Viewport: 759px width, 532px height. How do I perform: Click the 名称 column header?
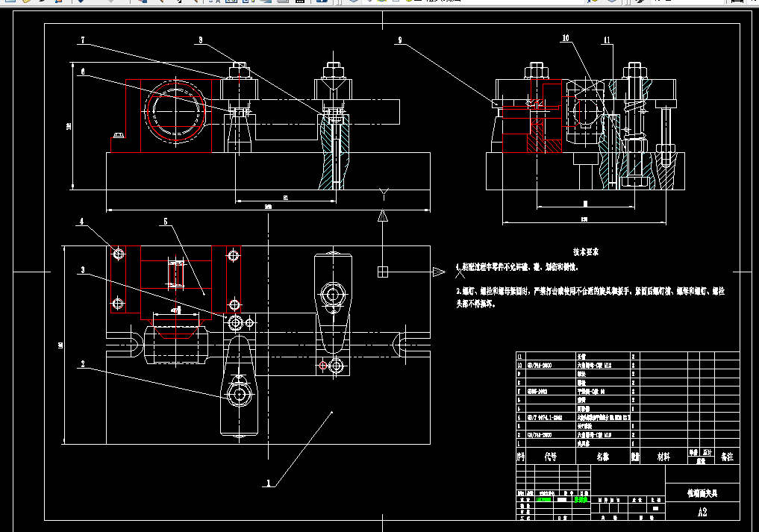pyautogui.click(x=603, y=457)
